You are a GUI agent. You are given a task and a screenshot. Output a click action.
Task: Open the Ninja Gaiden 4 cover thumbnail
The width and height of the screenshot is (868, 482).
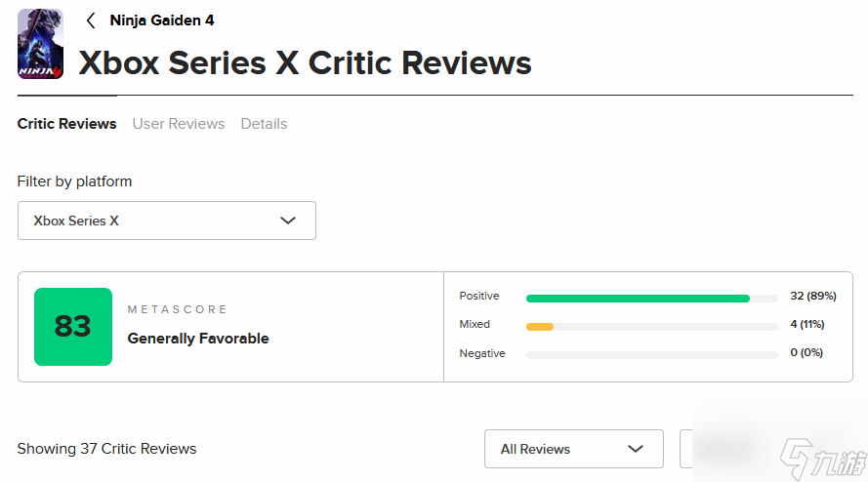pyautogui.click(x=40, y=44)
